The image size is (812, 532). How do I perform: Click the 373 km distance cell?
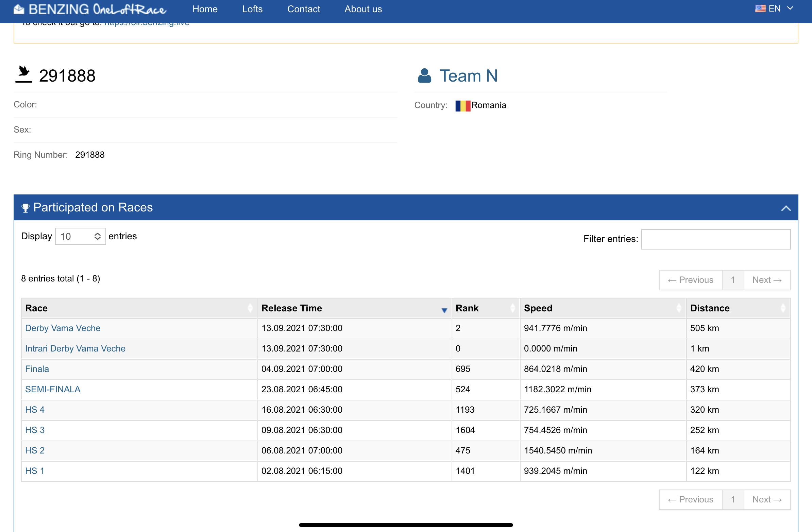pyautogui.click(x=738, y=390)
